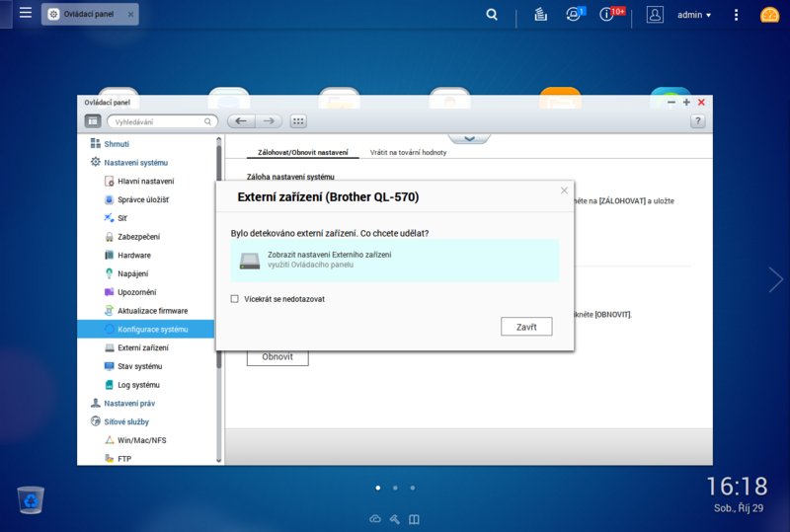Click the 'Vyhledávání' search field
The width and height of the screenshot is (790, 532).
click(161, 121)
